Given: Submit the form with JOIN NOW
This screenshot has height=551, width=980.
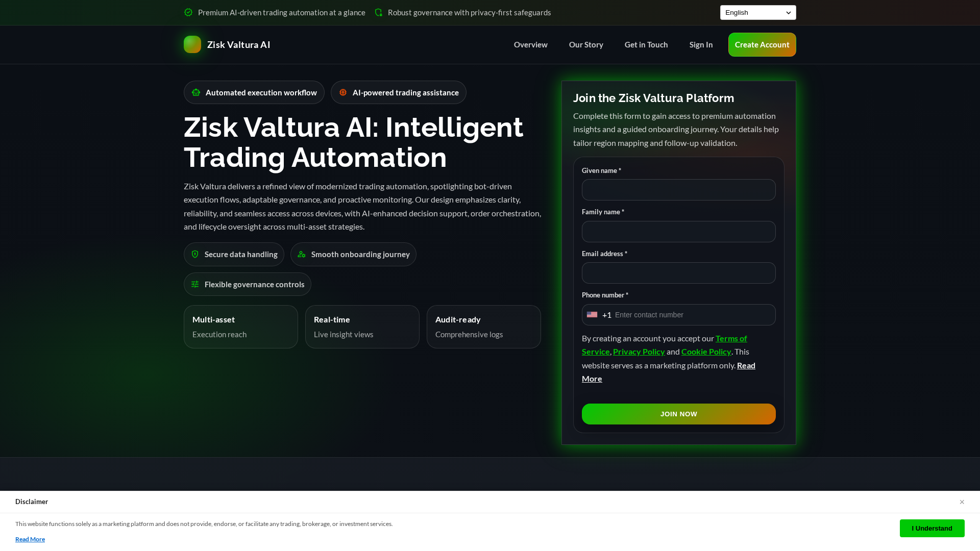Looking at the screenshot, I should tap(678, 414).
